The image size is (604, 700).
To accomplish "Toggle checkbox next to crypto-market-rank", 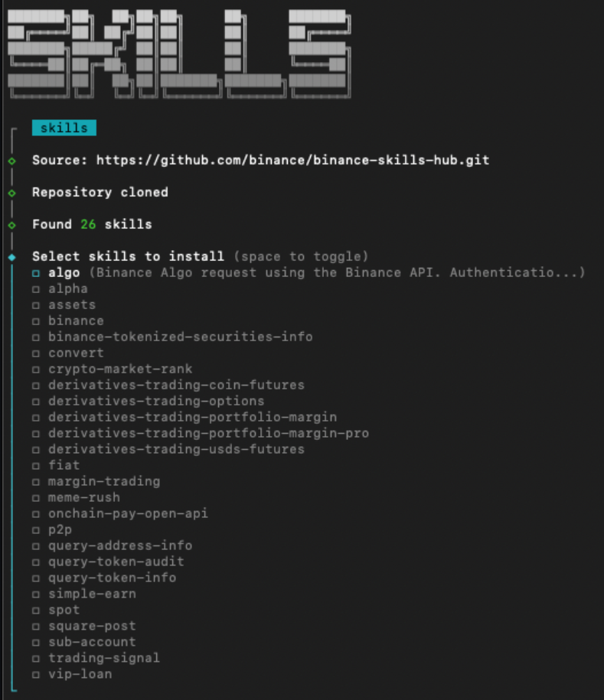I will (x=36, y=370).
